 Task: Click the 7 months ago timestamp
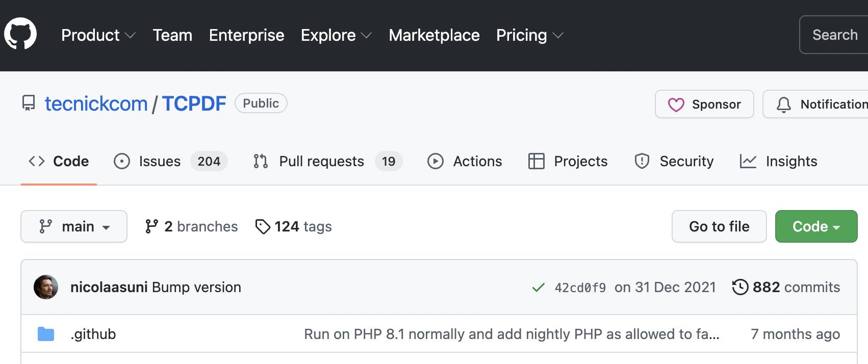[x=795, y=334]
